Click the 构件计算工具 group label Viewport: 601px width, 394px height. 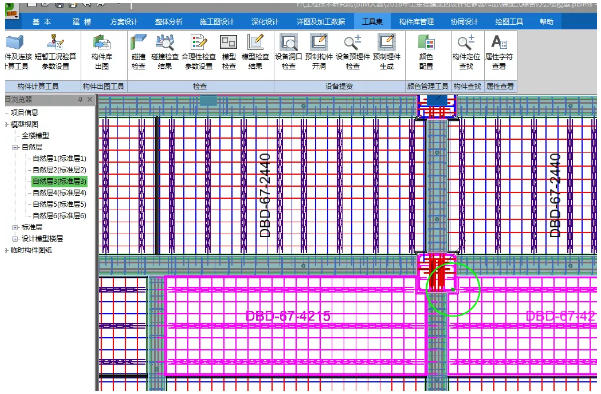pos(38,87)
